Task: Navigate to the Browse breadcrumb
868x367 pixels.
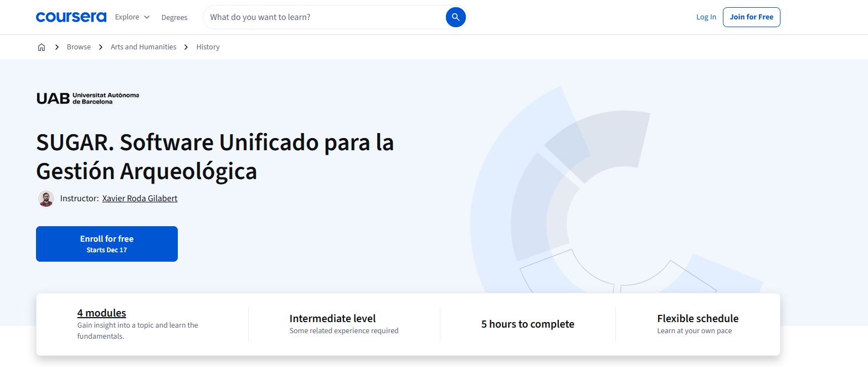Action: coord(79,47)
